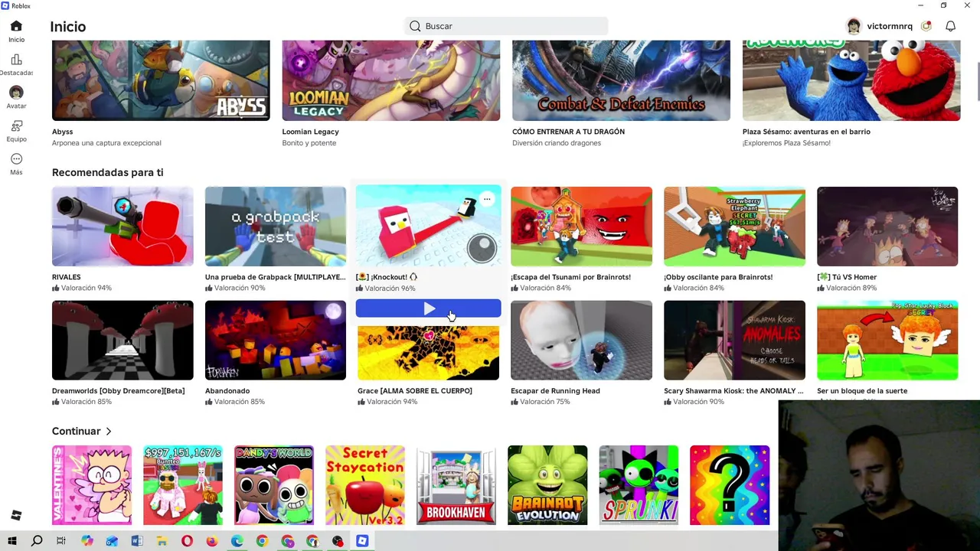Open Brainrot Evolution tile

point(547,485)
